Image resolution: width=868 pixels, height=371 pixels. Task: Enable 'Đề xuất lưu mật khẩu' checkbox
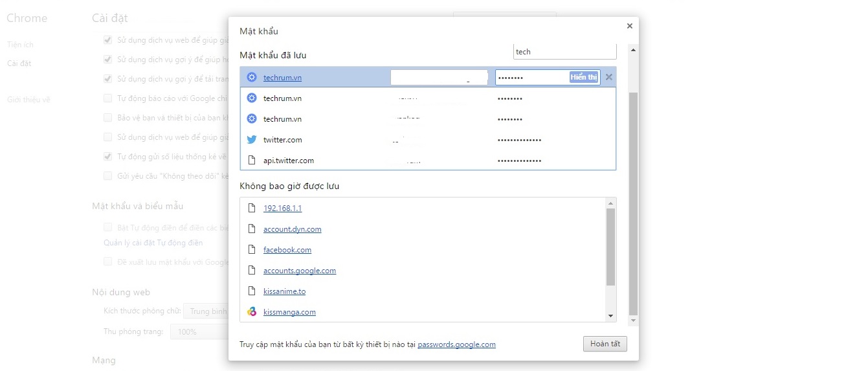pos(108,262)
